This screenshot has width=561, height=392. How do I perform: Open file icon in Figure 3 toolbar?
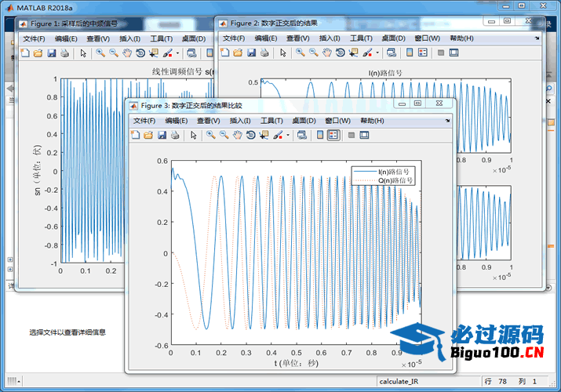tap(148, 135)
